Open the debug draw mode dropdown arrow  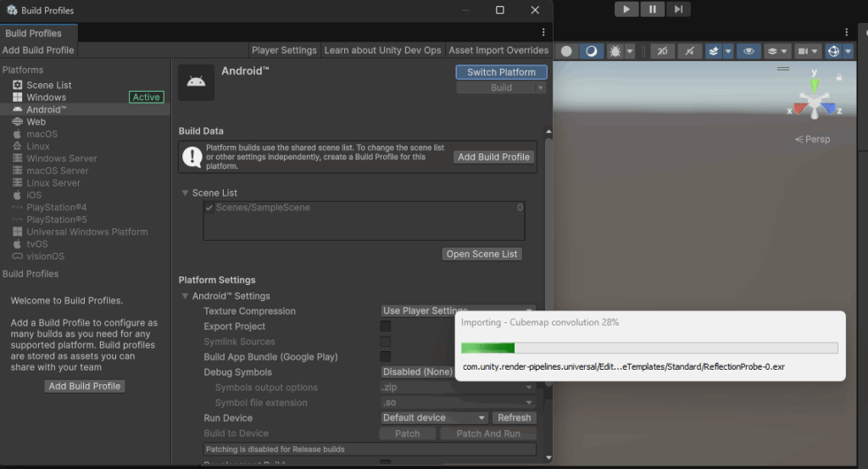point(630,51)
